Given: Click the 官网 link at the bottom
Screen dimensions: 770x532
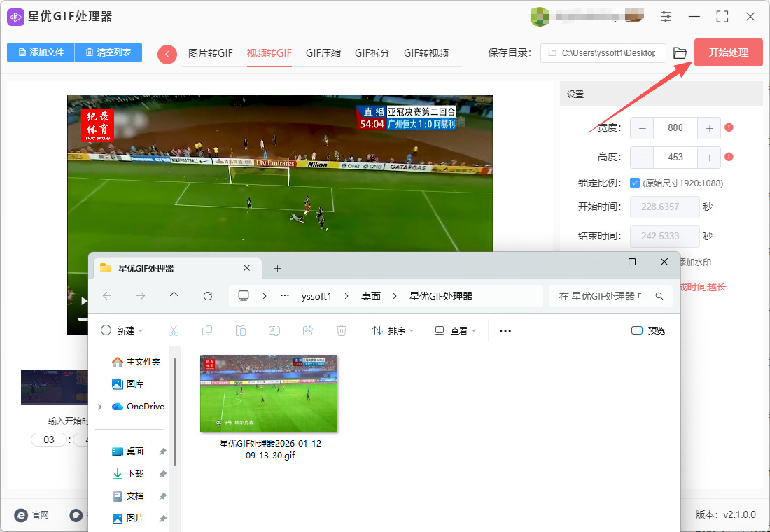Looking at the screenshot, I should point(32,514).
